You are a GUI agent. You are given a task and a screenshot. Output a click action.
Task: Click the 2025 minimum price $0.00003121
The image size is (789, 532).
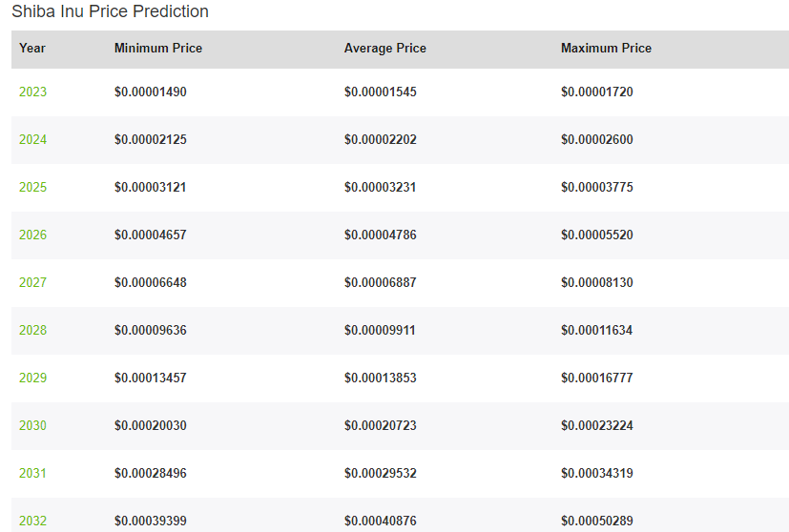point(151,187)
